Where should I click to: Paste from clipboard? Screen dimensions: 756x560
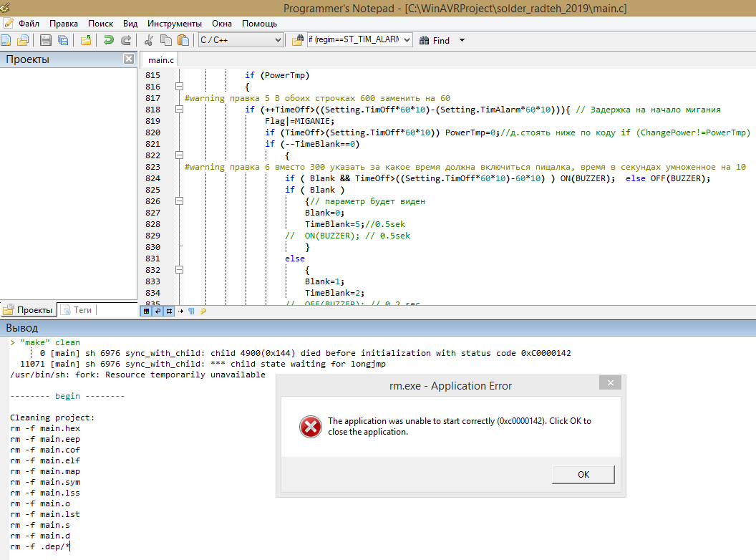pos(183,40)
